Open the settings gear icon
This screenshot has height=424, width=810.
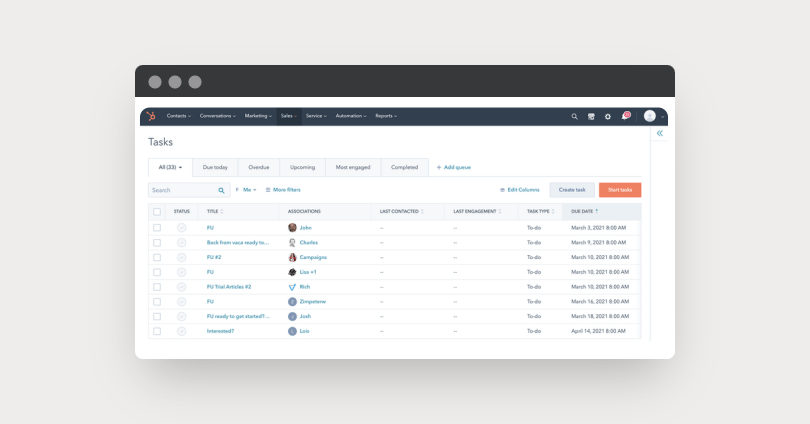(x=608, y=117)
